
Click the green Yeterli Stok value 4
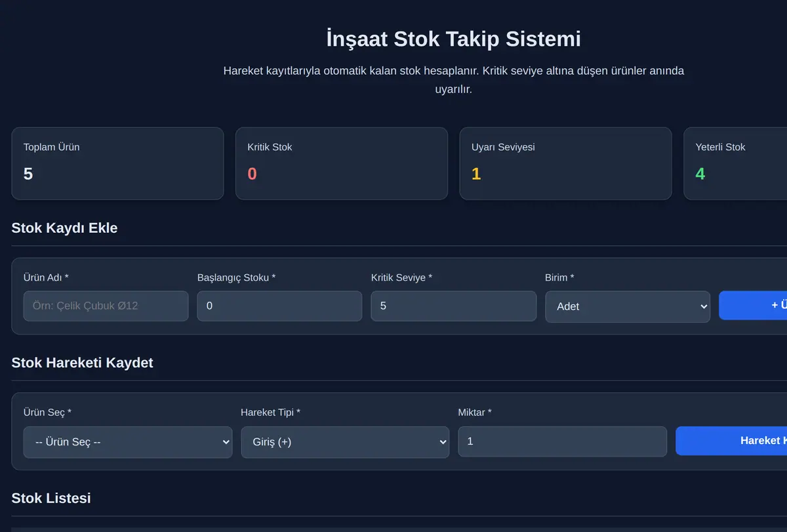click(x=700, y=174)
